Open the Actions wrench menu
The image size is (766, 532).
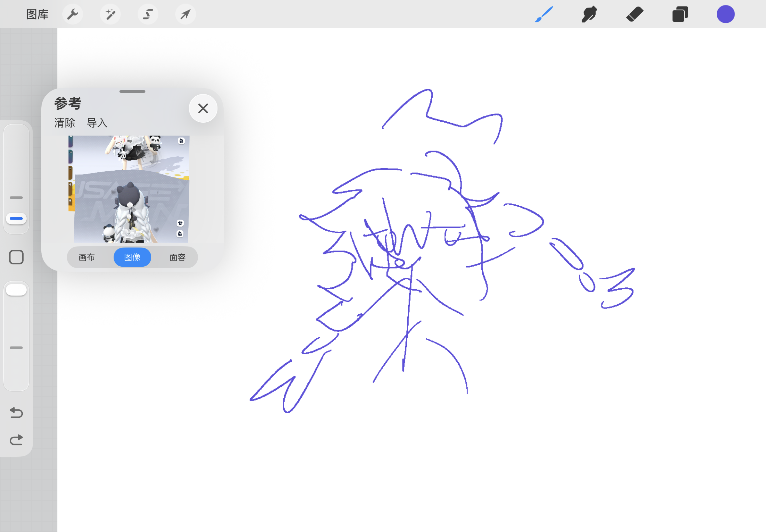[x=72, y=14]
